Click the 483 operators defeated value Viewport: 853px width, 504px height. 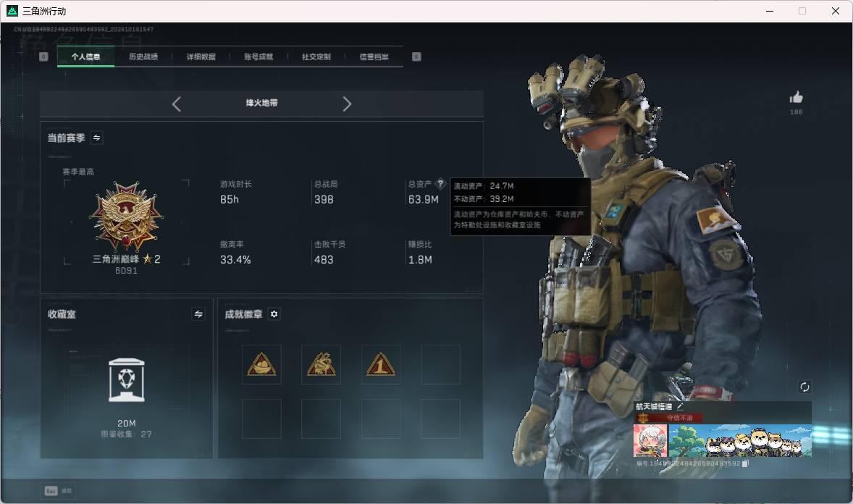pyautogui.click(x=324, y=260)
